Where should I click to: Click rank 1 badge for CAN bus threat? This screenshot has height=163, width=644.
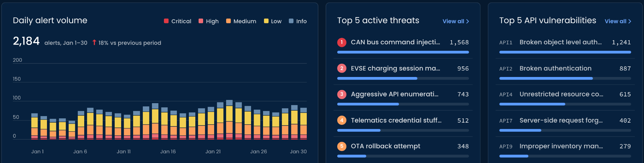(342, 42)
